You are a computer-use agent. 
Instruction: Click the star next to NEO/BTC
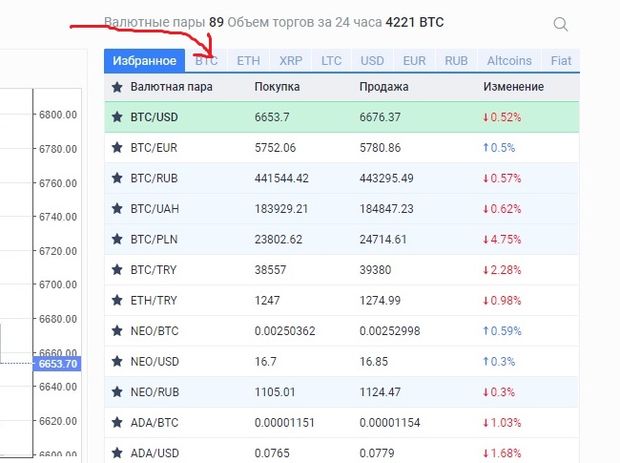pyautogui.click(x=116, y=329)
